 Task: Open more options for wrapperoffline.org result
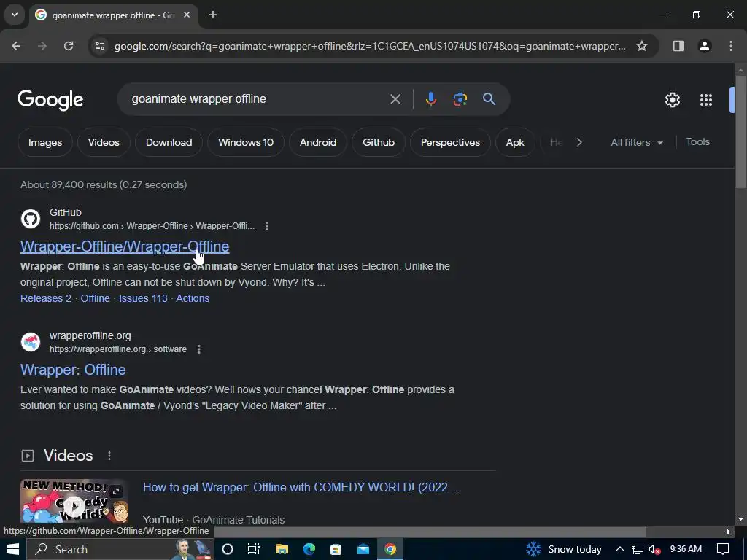(x=199, y=349)
